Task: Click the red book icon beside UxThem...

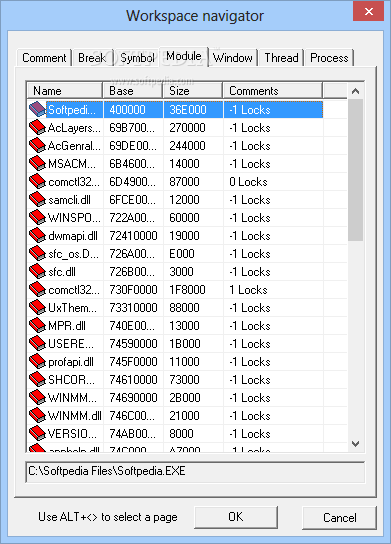Action: [x=37, y=308]
